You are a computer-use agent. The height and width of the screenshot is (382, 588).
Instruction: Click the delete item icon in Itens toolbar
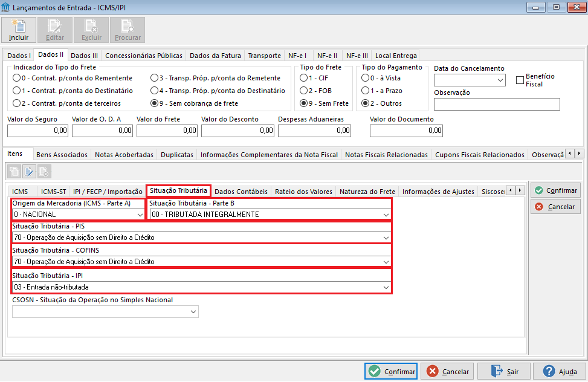click(44, 172)
